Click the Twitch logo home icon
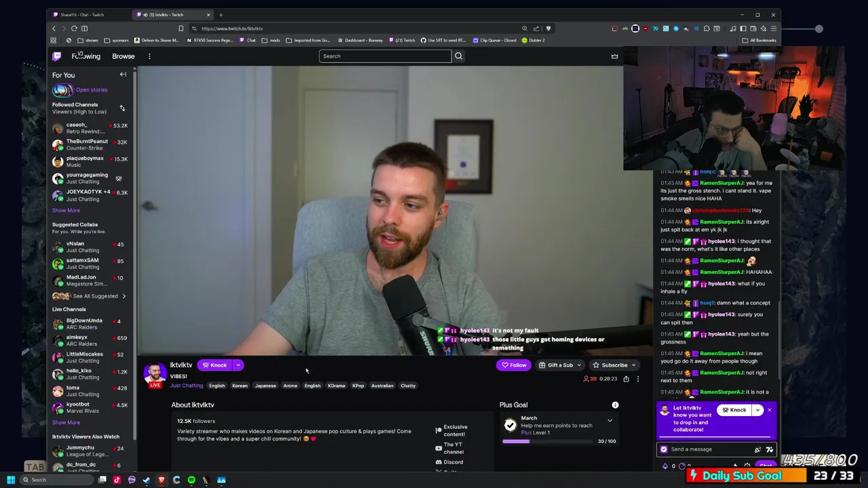The width and height of the screenshot is (868, 488). pyautogui.click(x=57, y=56)
